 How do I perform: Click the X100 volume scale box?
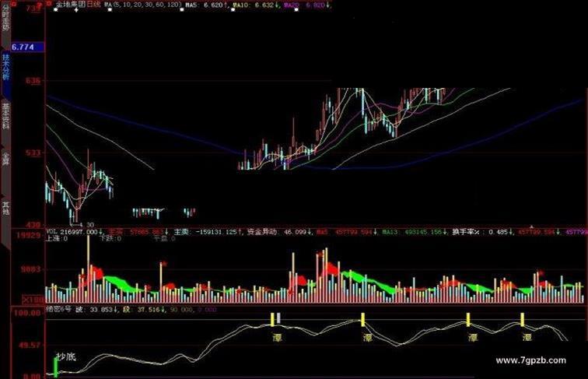tap(33, 300)
